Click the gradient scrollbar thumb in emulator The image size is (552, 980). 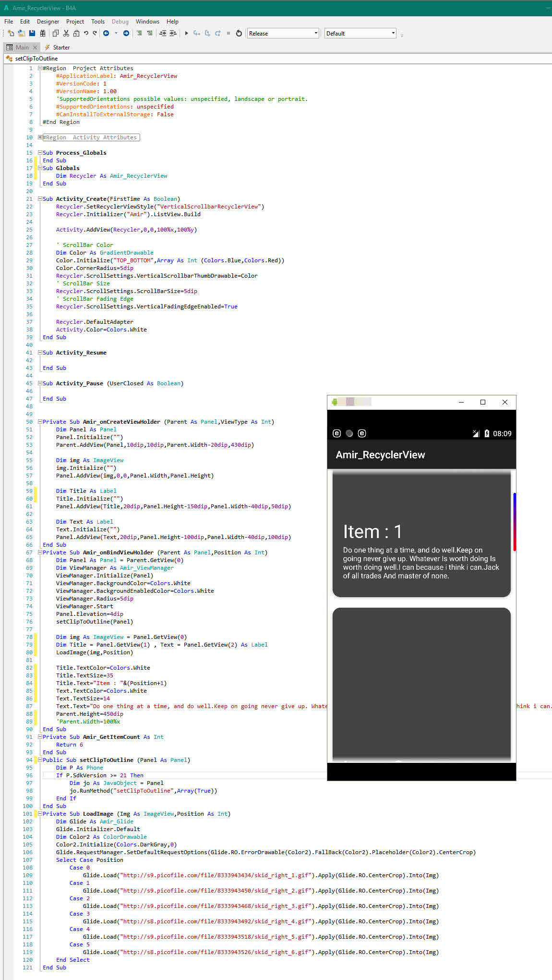(x=514, y=522)
